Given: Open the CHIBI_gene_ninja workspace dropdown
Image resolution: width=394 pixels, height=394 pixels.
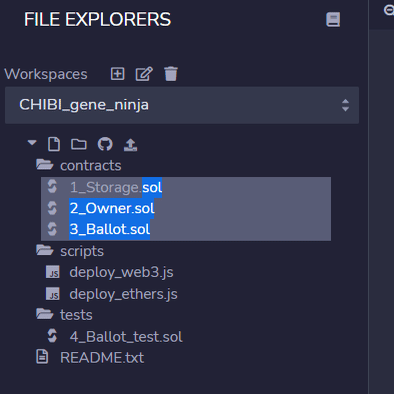Looking at the screenshot, I should [182, 105].
